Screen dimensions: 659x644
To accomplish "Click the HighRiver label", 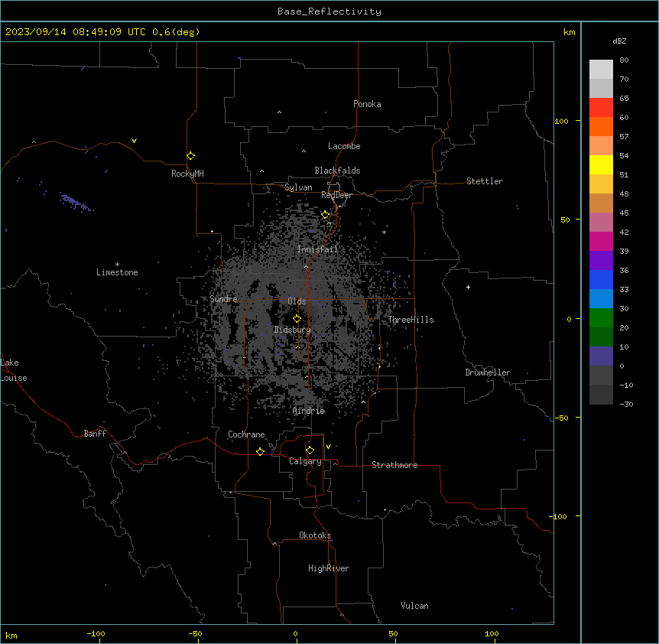I will tap(329, 568).
